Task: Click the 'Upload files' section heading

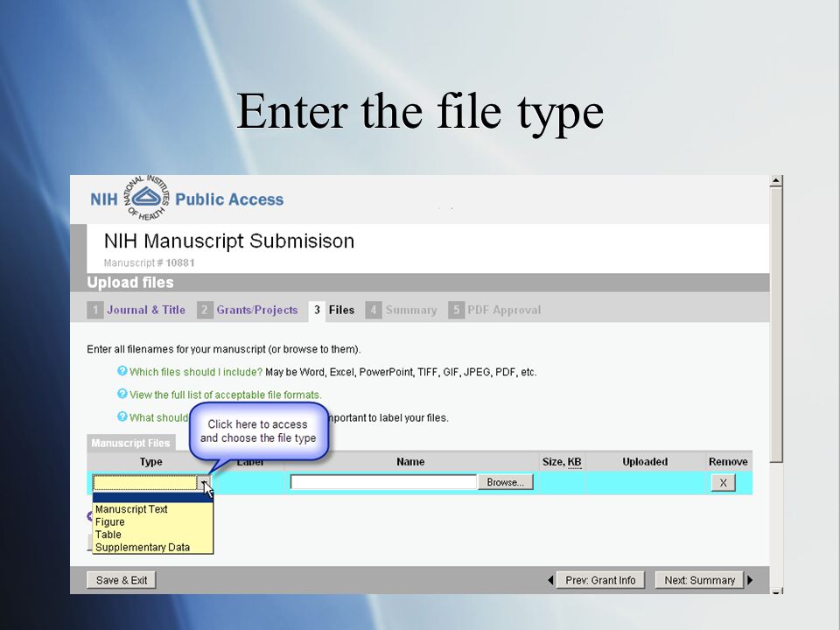Action: (130, 283)
